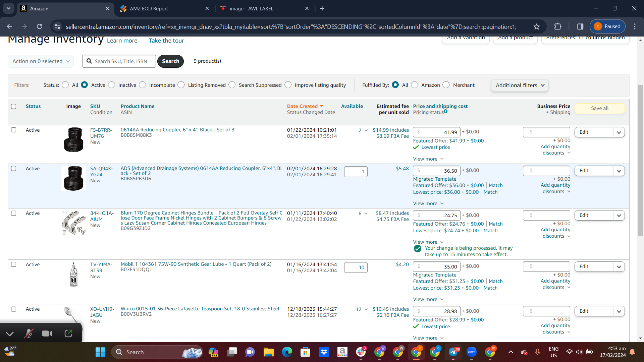Select Fulfilled By Amazon radio button
The image size is (644, 362).
pyautogui.click(x=415, y=85)
